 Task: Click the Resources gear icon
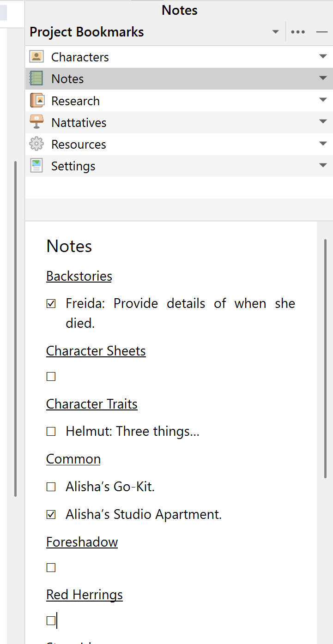(36, 144)
